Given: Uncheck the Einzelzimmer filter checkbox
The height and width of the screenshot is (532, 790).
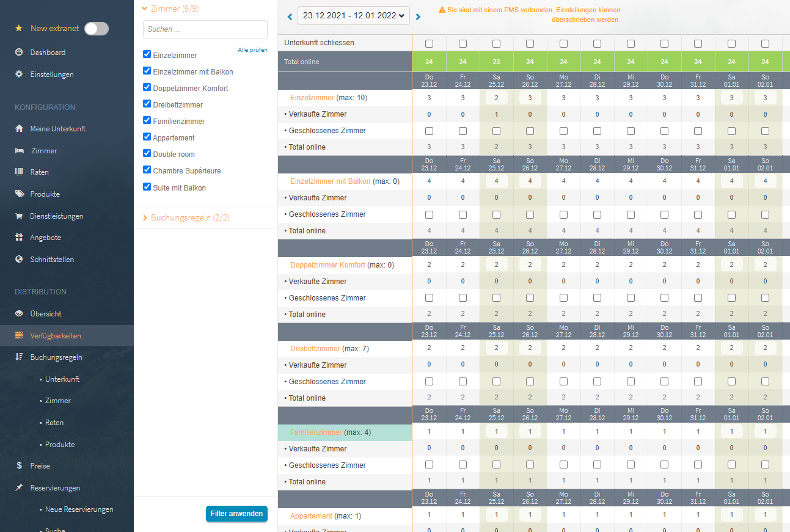Looking at the screenshot, I should pyautogui.click(x=147, y=54).
